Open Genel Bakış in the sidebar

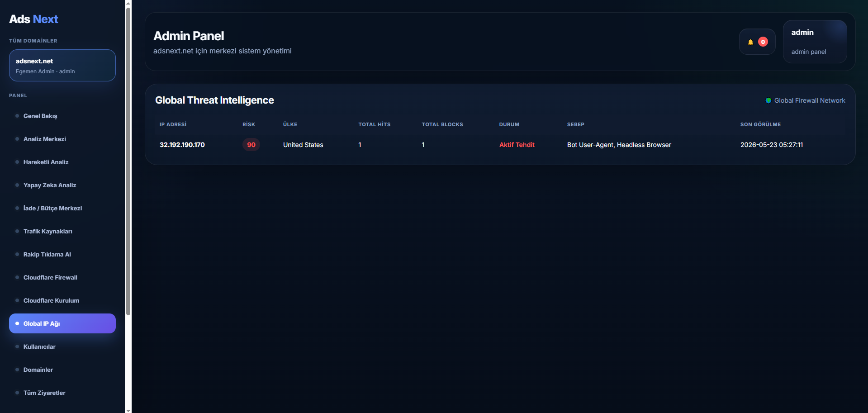point(62,116)
